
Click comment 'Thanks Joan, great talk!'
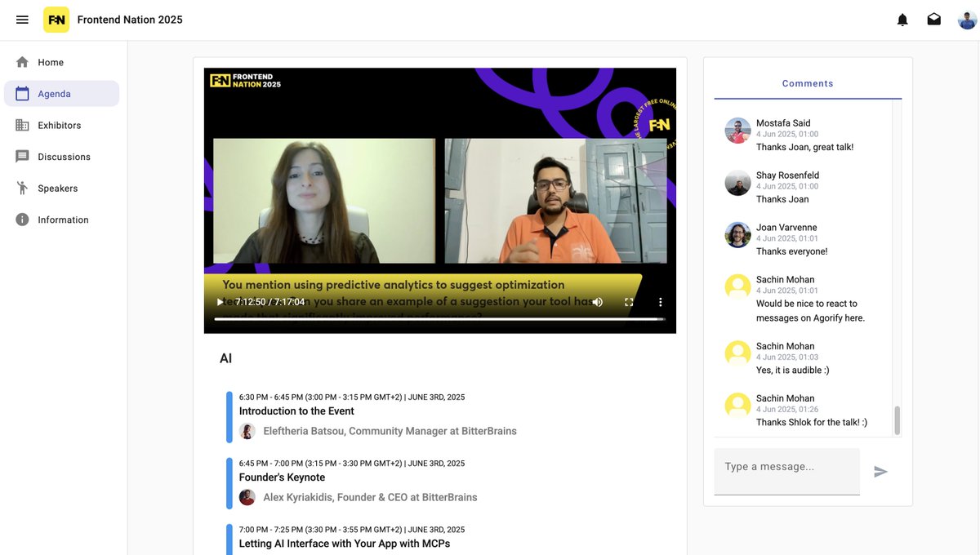pyautogui.click(x=804, y=148)
